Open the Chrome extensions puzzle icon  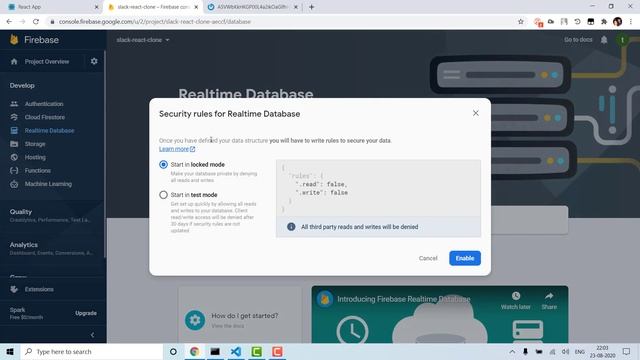[x=604, y=22]
